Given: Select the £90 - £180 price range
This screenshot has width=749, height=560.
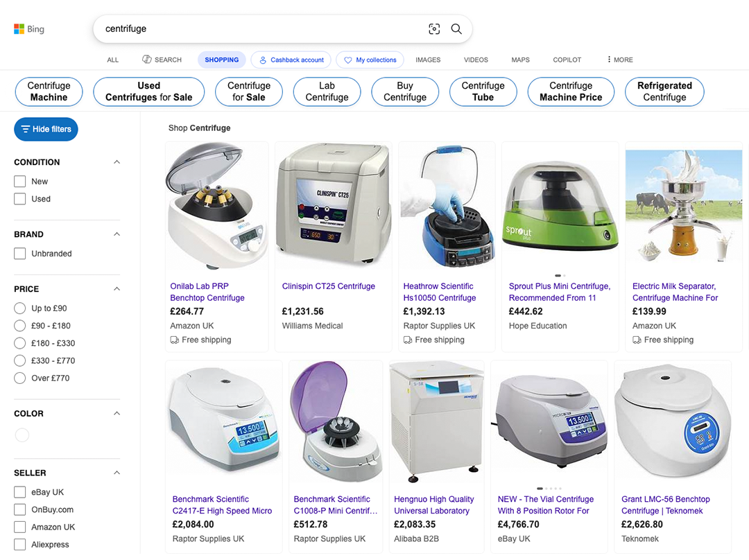Looking at the screenshot, I should click(20, 326).
